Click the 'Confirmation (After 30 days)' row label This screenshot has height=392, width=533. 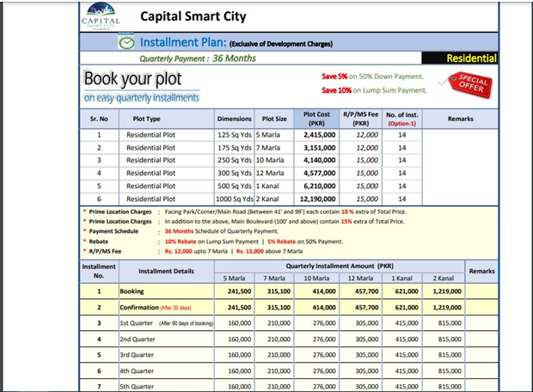click(x=156, y=308)
